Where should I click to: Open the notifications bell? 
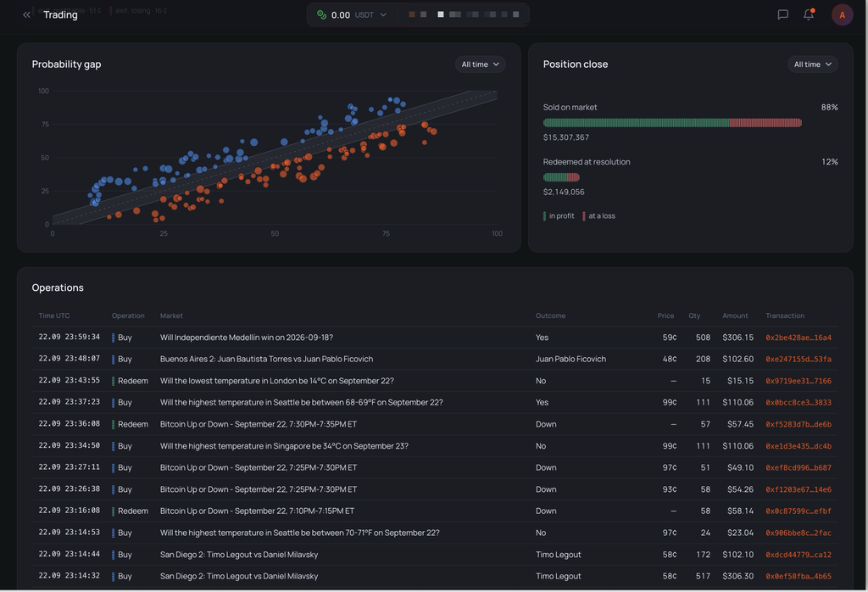(809, 14)
